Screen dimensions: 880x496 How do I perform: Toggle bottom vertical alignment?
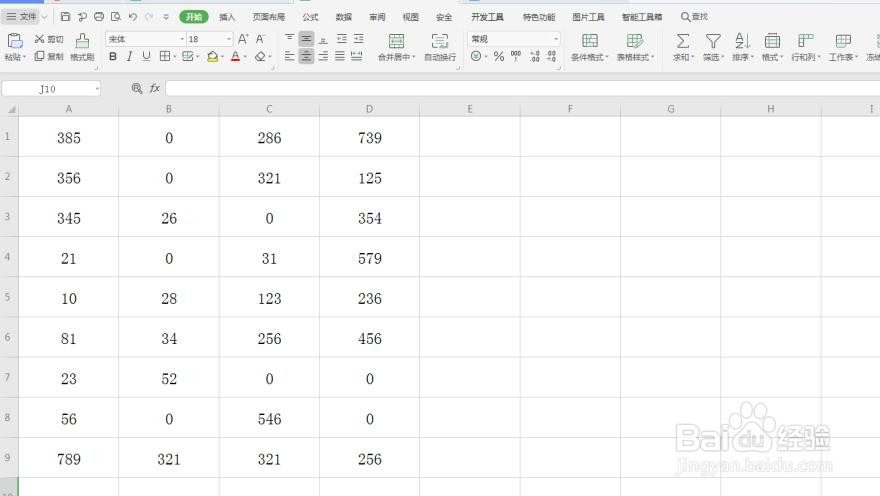click(x=323, y=39)
